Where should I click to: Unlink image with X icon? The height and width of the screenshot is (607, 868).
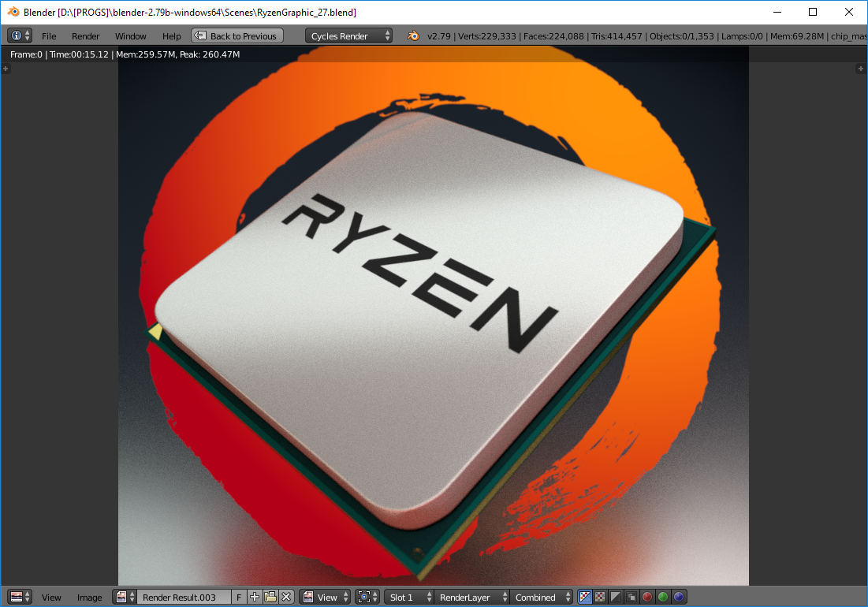coord(286,597)
